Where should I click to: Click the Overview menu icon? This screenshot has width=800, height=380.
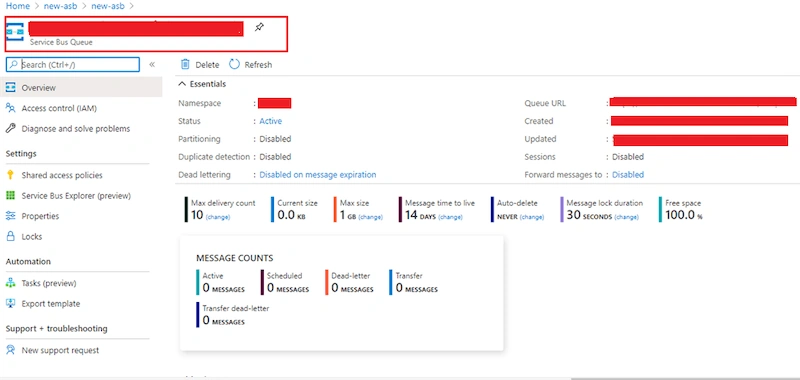pos(11,88)
